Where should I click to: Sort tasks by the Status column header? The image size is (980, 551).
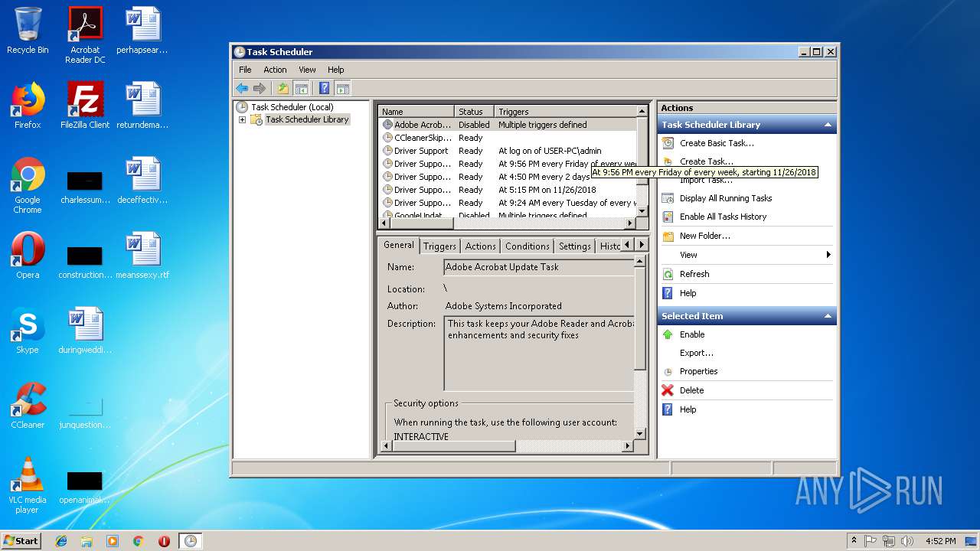coord(474,112)
